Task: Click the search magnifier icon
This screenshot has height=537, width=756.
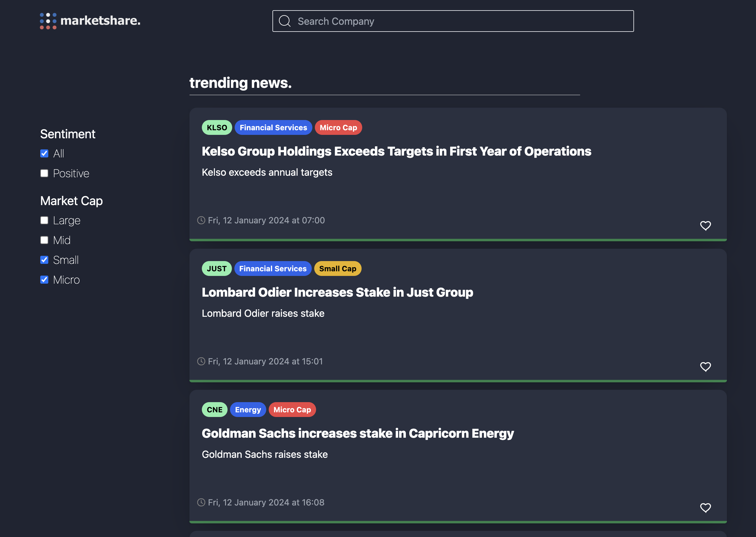Action: (285, 21)
